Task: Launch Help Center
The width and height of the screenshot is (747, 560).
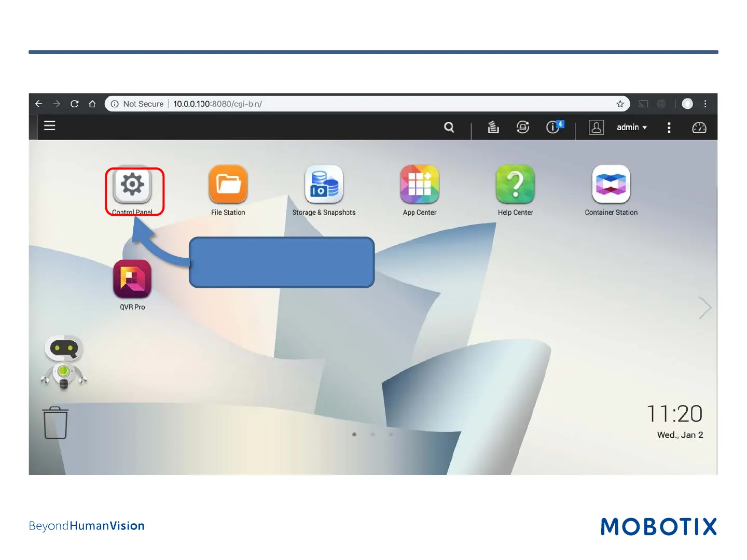Action: point(516,185)
